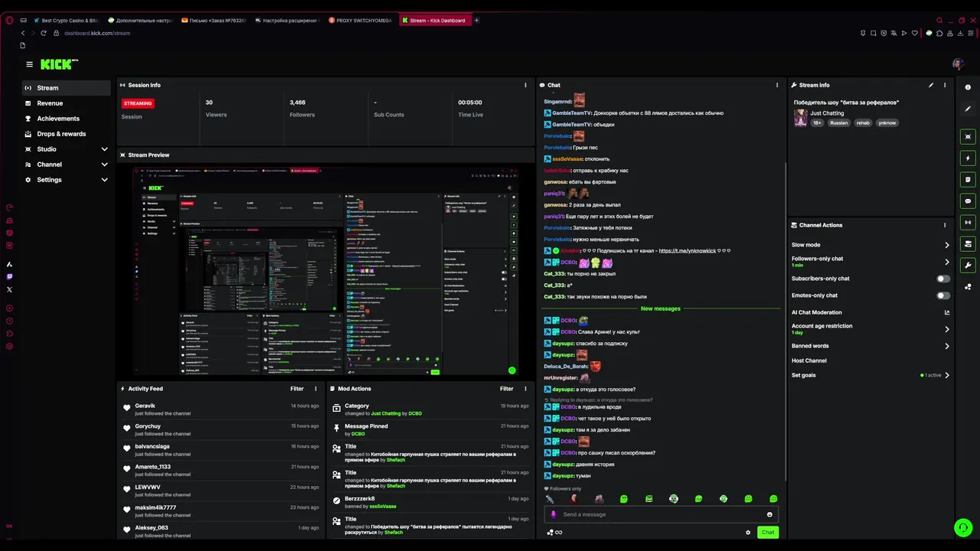Image resolution: width=980 pixels, height=551 pixels.
Task: Click the sticky note icon in right sidebar
Action: point(968,180)
